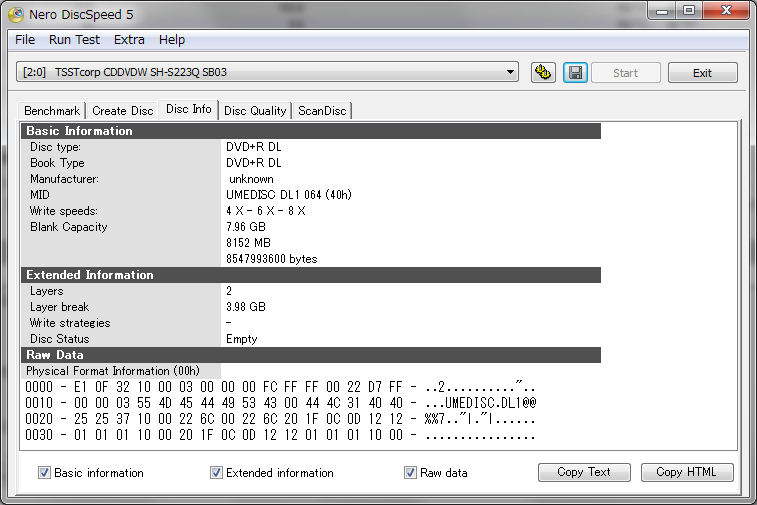Viewport: 757px width, 505px height.
Task: Uncheck the Basic information checkbox
Action: pos(44,473)
